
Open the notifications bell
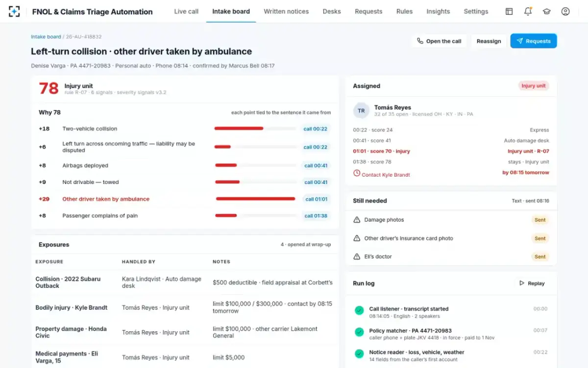click(x=528, y=11)
